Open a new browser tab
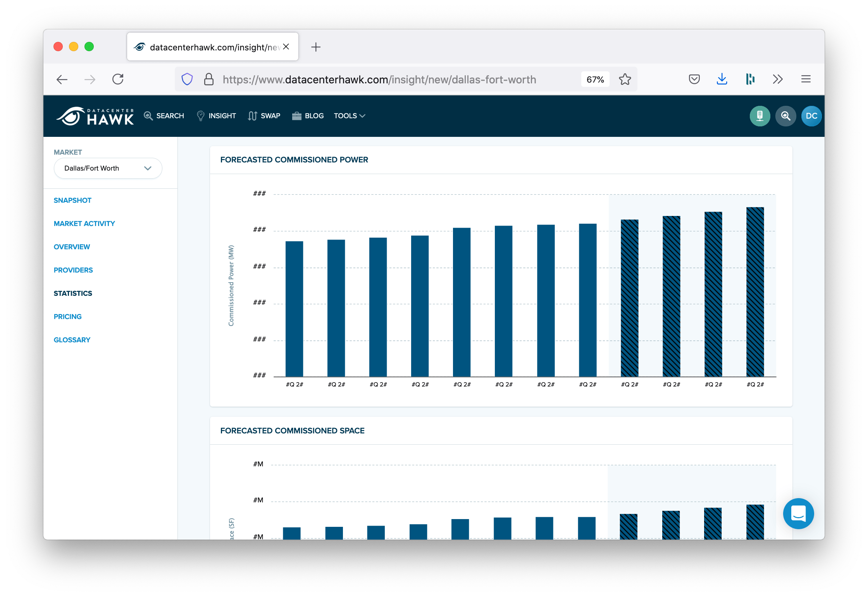The height and width of the screenshot is (597, 868). [316, 47]
